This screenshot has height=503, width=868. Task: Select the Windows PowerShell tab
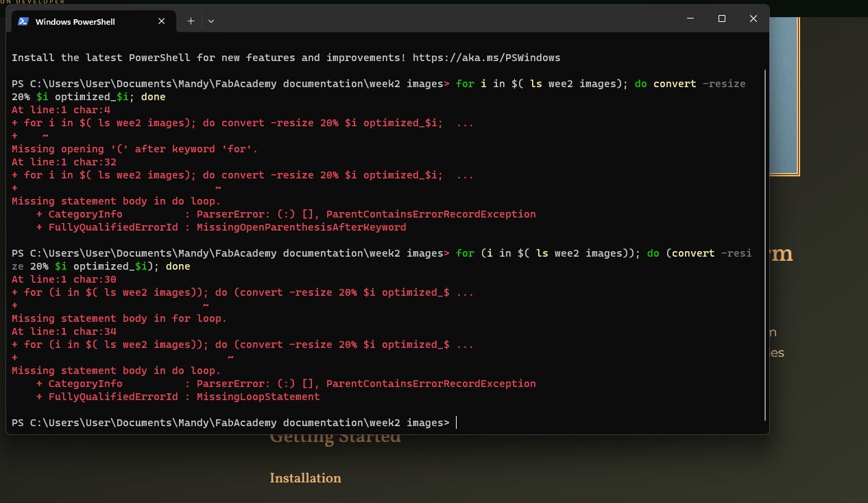[93, 21]
